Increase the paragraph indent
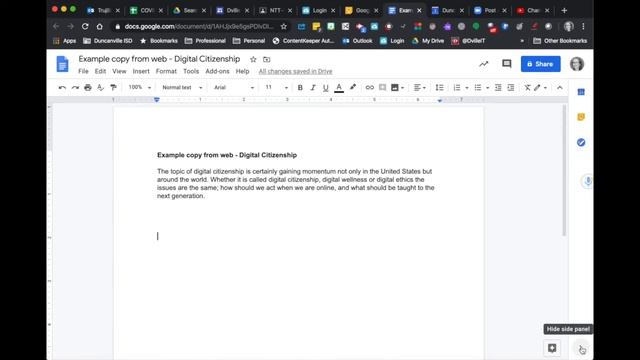Image resolution: width=640 pixels, height=360 pixels. [x=511, y=87]
